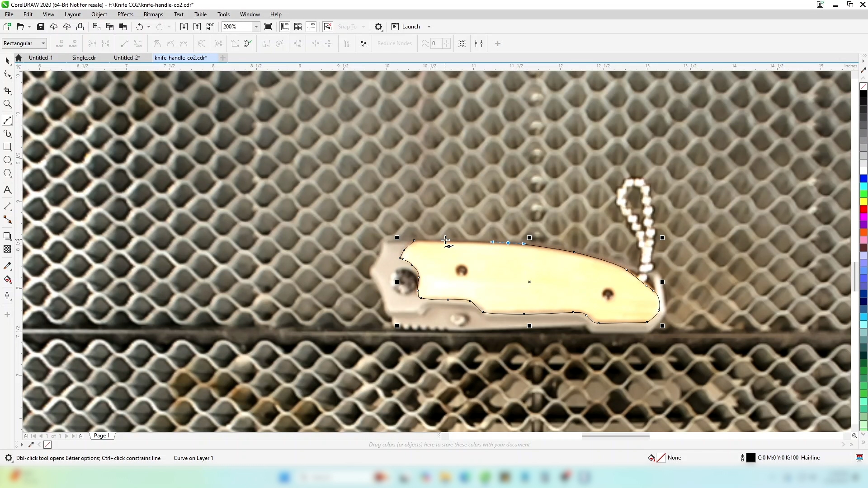Expand the Launch dropdown arrow
The width and height of the screenshot is (868, 488).
(429, 27)
